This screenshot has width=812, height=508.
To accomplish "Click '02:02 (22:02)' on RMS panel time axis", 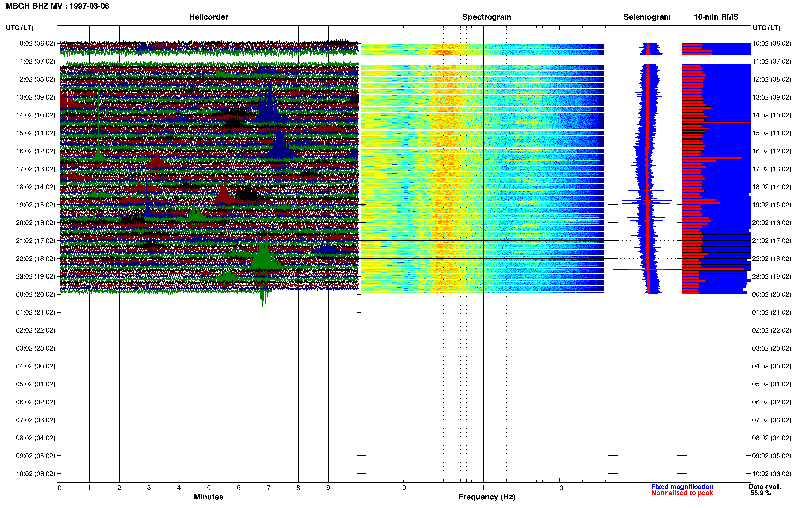I will (772, 330).
